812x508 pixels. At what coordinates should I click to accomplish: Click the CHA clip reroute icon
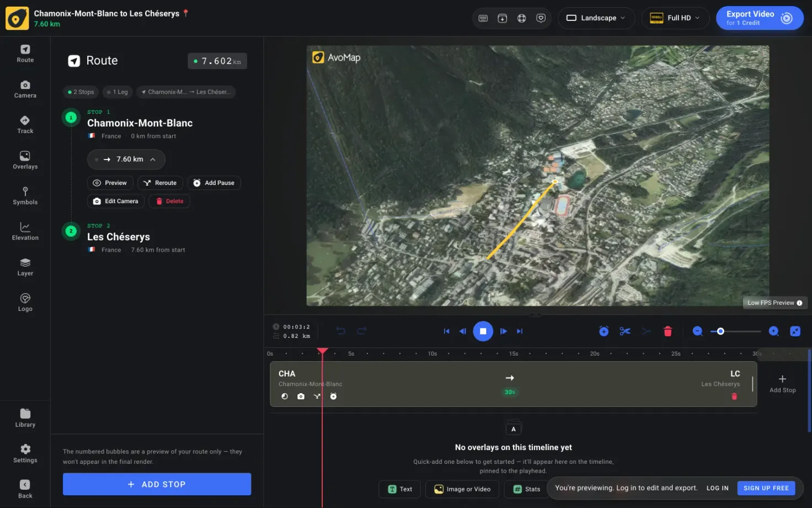point(317,396)
